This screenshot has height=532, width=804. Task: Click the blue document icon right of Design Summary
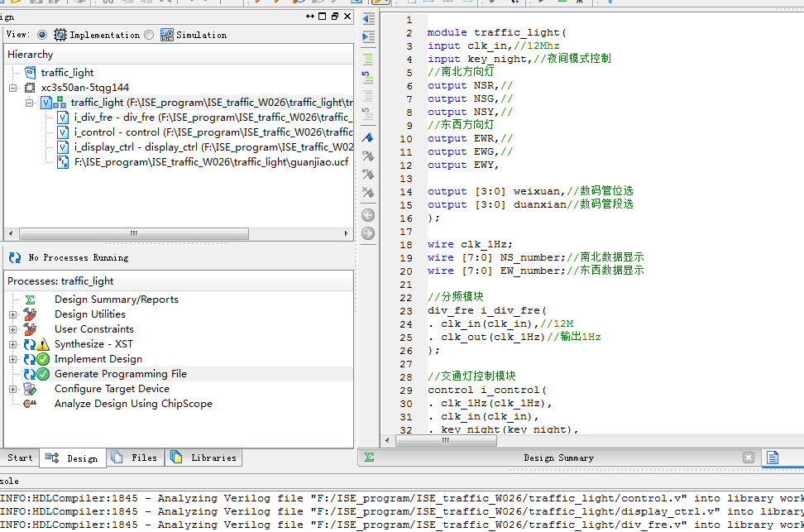[x=773, y=457]
